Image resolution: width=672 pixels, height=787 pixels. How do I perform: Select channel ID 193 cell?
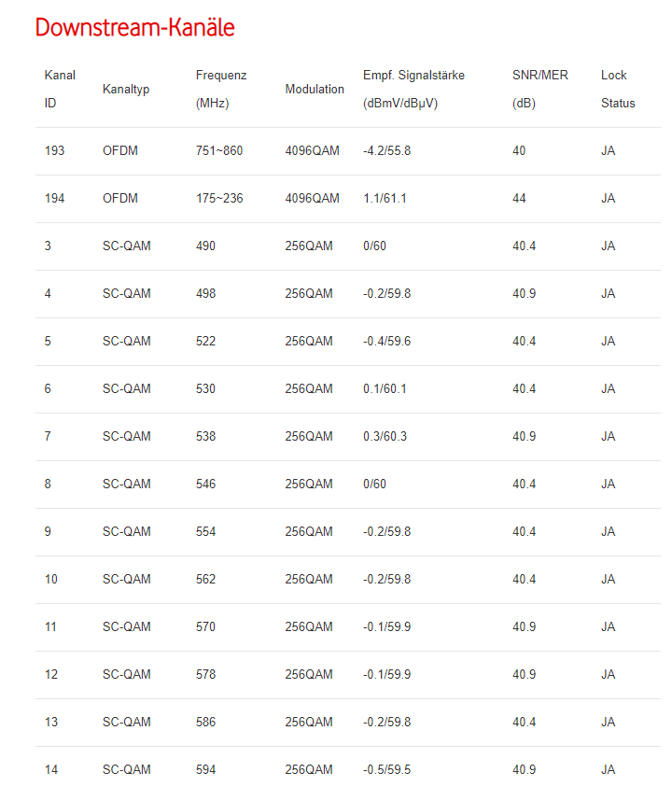pyautogui.click(x=55, y=150)
